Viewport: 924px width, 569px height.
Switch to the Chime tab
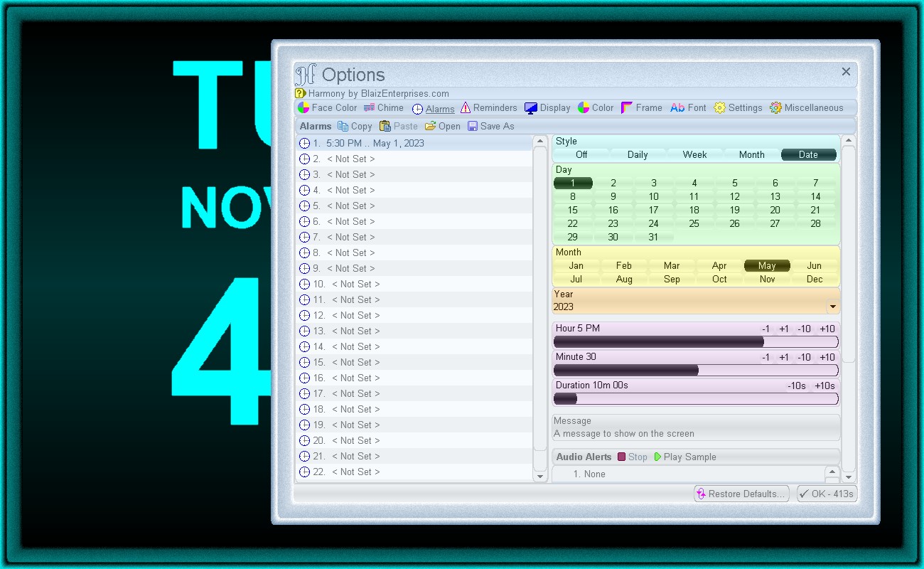click(x=384, y=108)
